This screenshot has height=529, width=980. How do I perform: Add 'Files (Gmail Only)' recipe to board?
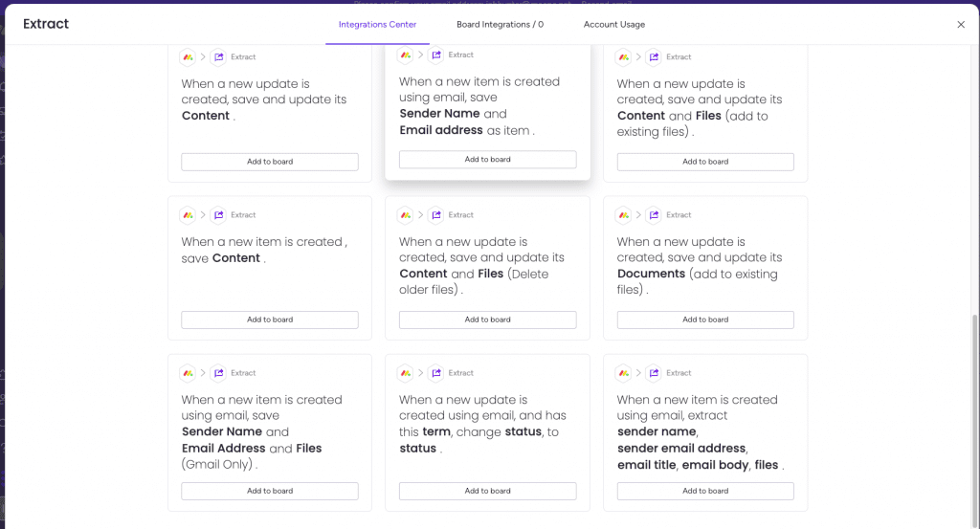(x=270, y=491)
